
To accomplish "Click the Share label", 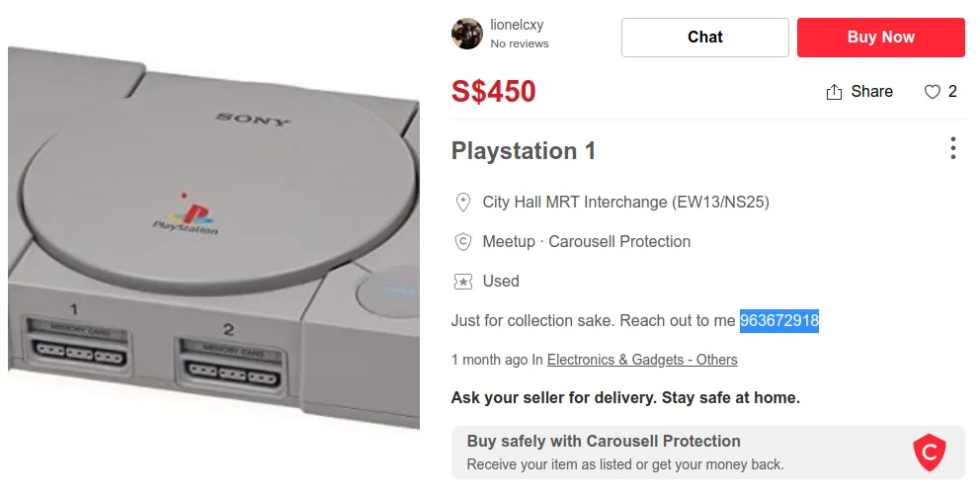I will click(x=871, y=92).
